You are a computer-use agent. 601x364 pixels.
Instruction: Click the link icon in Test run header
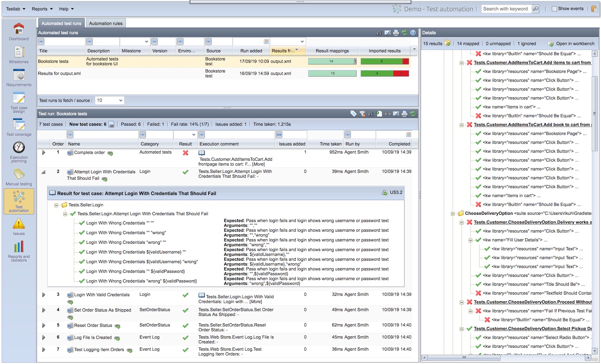[x=388, y=114]
